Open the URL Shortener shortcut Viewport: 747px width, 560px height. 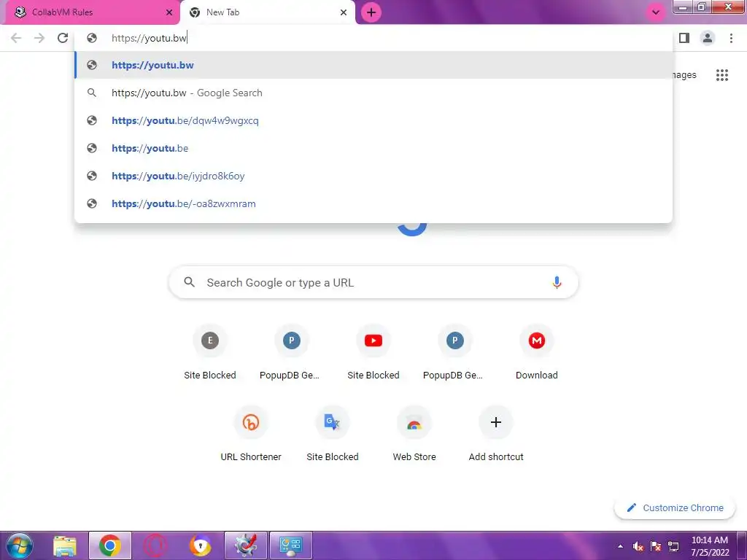click(251, 433)
